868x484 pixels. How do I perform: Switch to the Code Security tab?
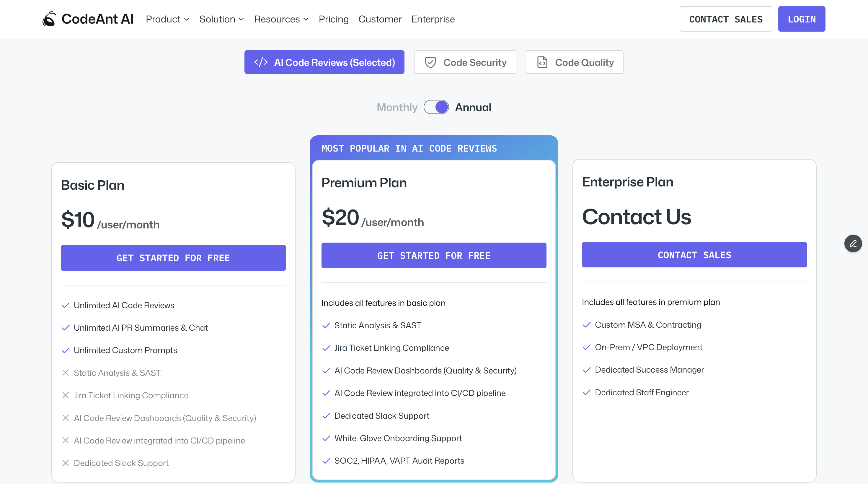(465, 62)
